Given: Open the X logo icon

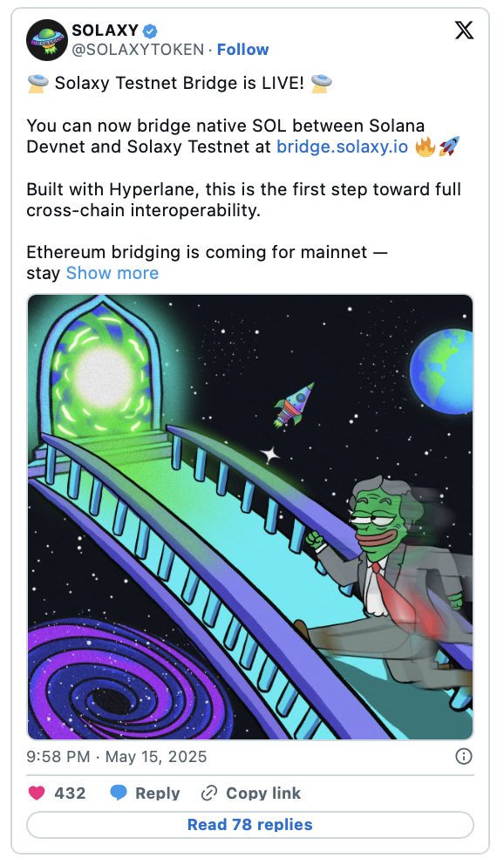Looking at the screenshot, I should coord(464,30).
